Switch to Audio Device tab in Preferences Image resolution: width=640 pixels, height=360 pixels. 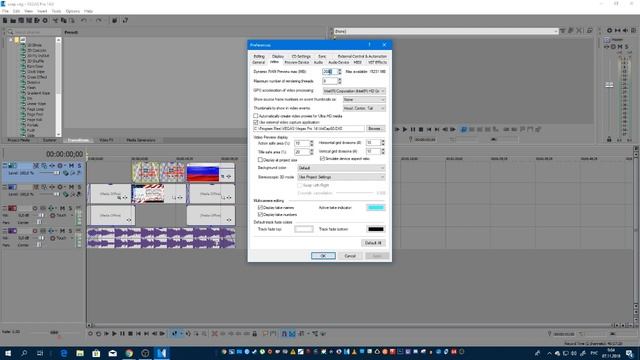click(x=339, y=62)
